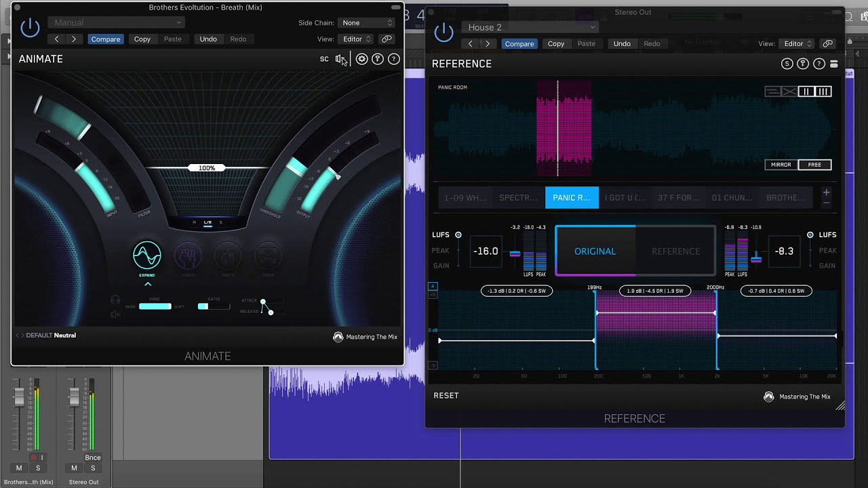Image resolution: width=868 pixels, height=488 pixels.
Task: Open the Side Chain None dropdown
Action: (367, 22)
